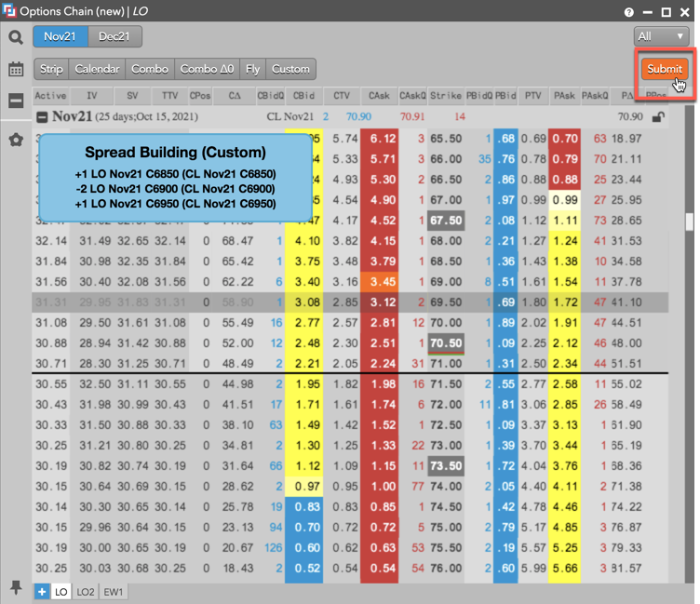Open the All filter dropdown
The height and width of the screenshot is (604, 700).
659,36
